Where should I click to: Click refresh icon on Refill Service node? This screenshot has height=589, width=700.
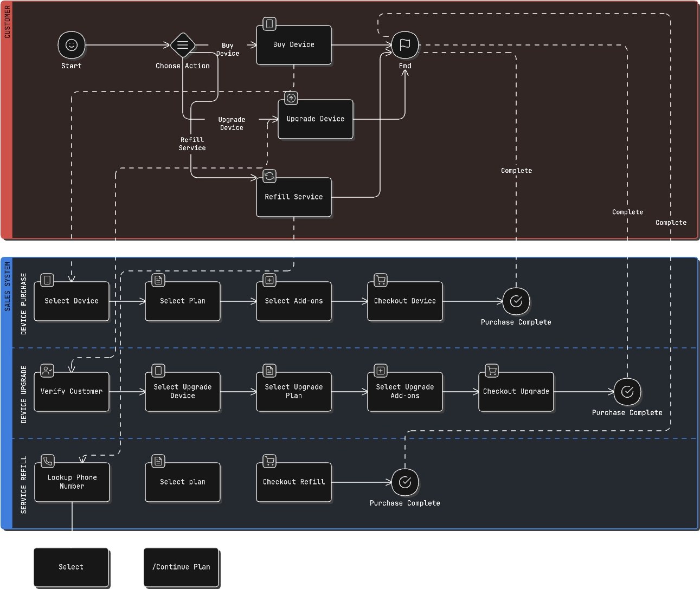coord(269,176)
